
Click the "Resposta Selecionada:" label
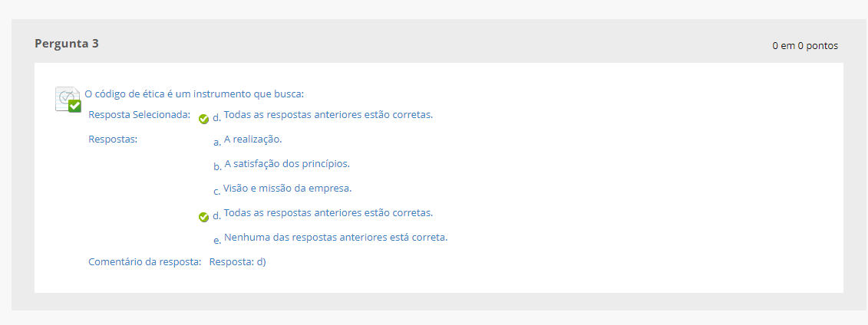pos(139,115)
